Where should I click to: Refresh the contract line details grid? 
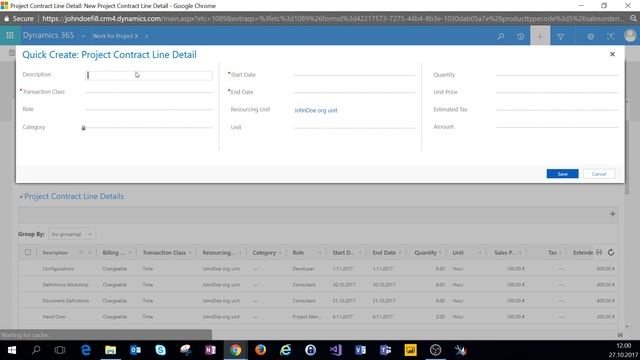pos(611,253)
